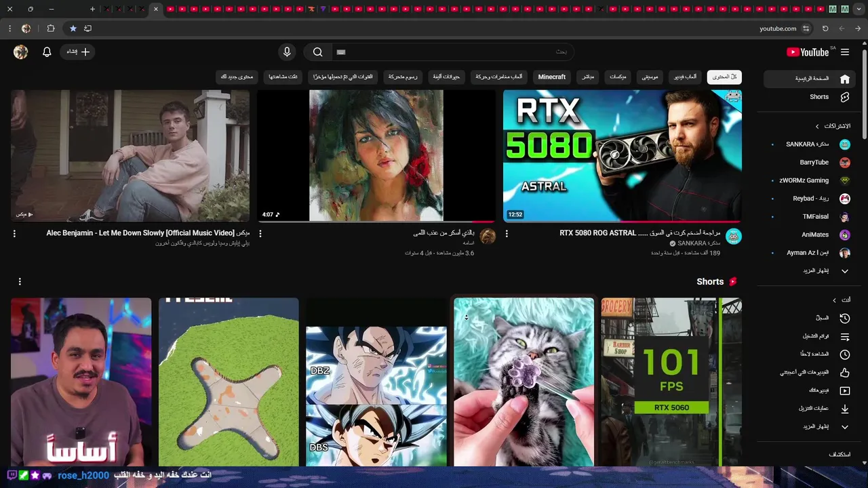Open channel avatar beside the painting video title
Screen dimensions: 868x488
[x=488, y=237]
